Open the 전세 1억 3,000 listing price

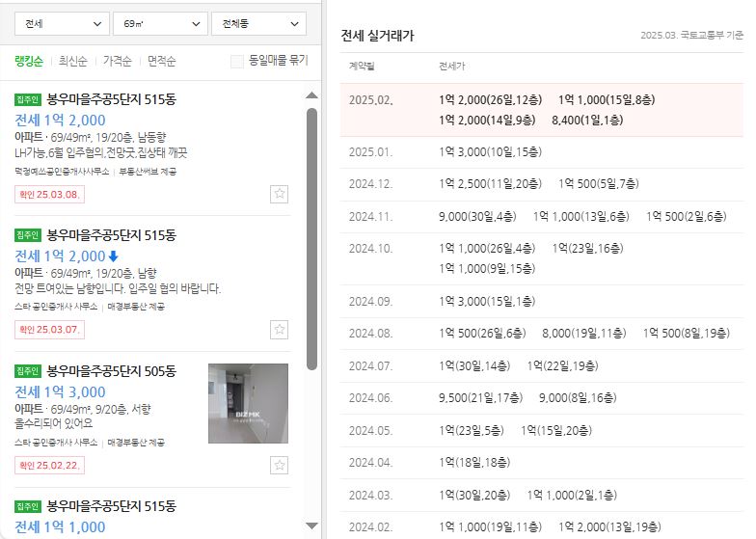pyautogui.click(x=60, y=391)
